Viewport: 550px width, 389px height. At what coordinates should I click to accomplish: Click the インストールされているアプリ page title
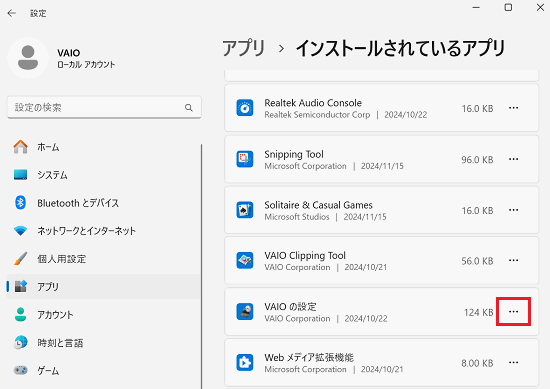click(400, 48)
